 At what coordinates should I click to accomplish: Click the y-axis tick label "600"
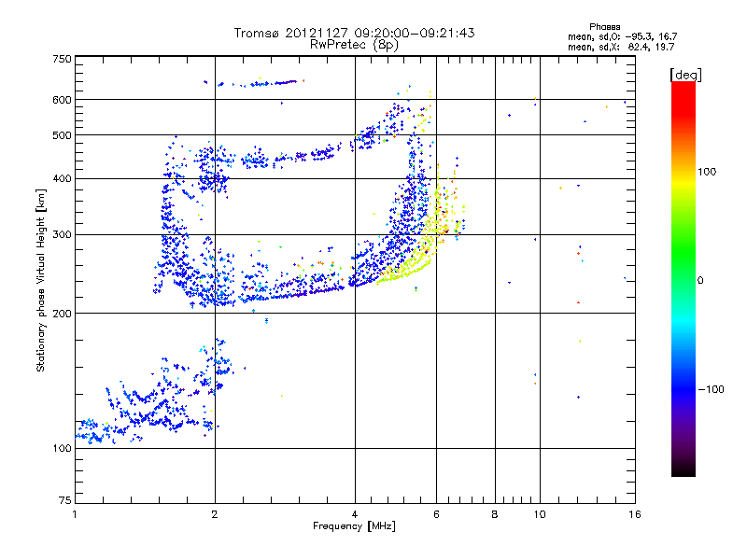[x=62, y=100]
